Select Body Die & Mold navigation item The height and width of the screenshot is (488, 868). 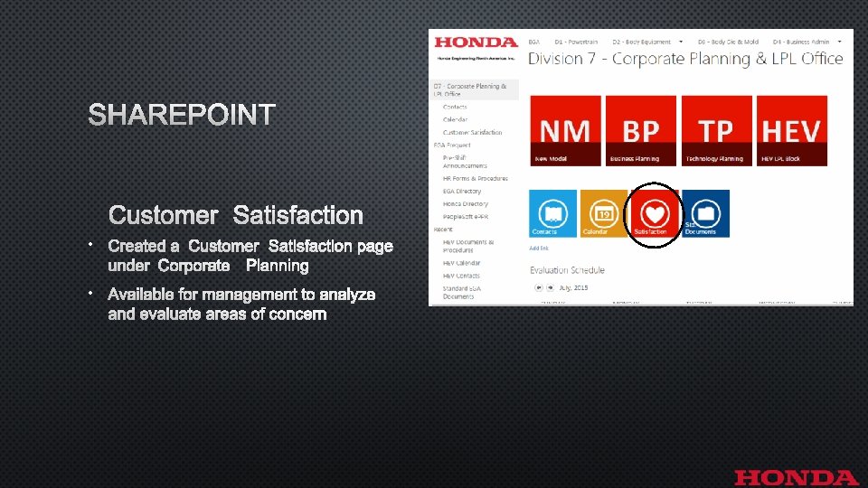(728, 42)
